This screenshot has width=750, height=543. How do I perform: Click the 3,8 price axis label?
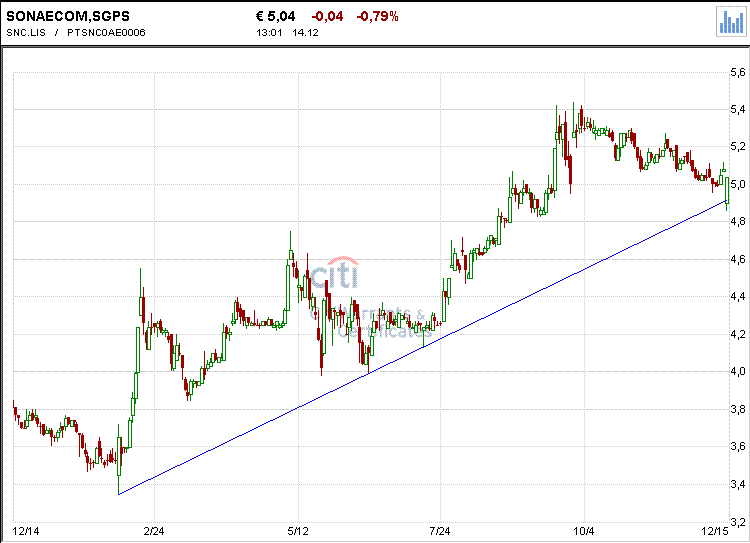pyautogui.click(x=738, y=409)
